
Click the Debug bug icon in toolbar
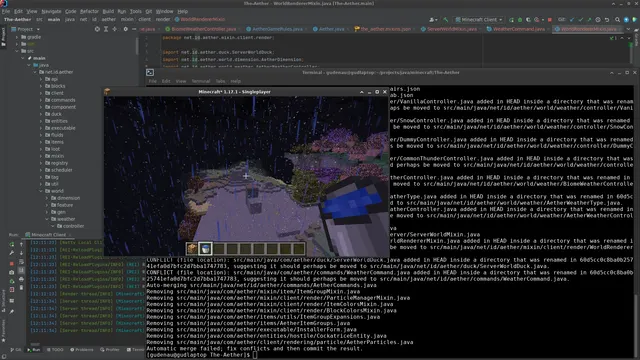click(520, 20)
